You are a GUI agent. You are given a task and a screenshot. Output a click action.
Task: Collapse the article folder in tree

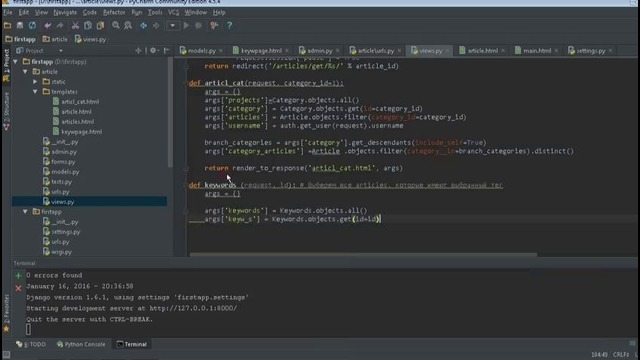[x=25, y=72]
